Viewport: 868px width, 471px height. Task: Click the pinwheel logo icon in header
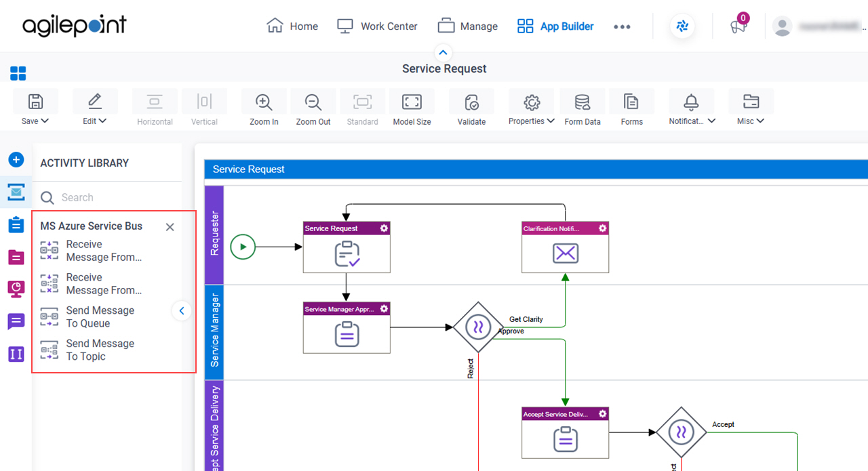tap(682, 26)
